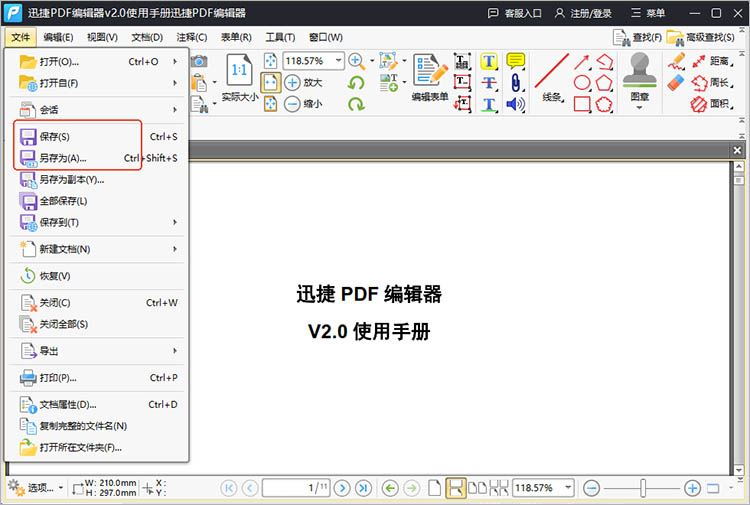Image resolution: width=750 pixels, height=505 pixels.
Task: Select the 线条 line drawing tool
Action: pos(551,78)
